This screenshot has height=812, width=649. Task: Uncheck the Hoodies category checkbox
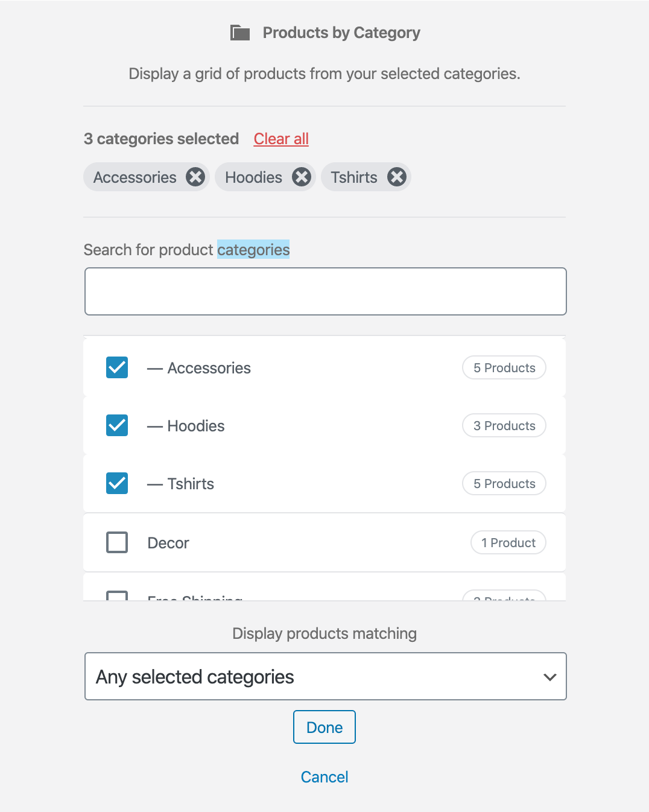point(117,425)
